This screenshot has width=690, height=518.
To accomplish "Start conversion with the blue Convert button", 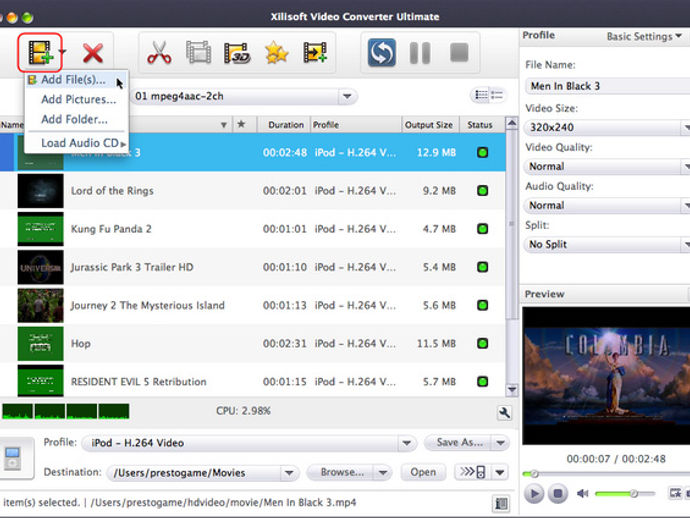I will (382, 53).
